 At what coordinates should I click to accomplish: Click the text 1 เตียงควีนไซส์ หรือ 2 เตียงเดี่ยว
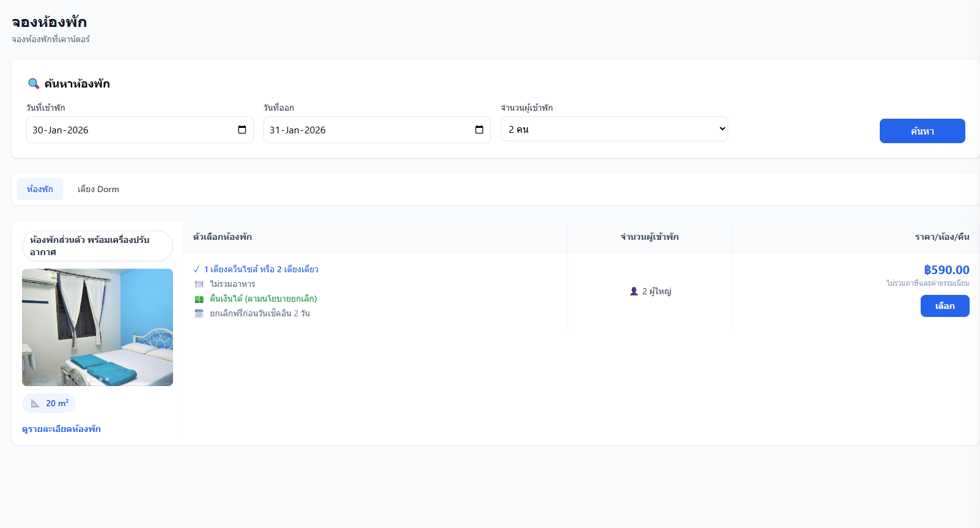(261, 269)
